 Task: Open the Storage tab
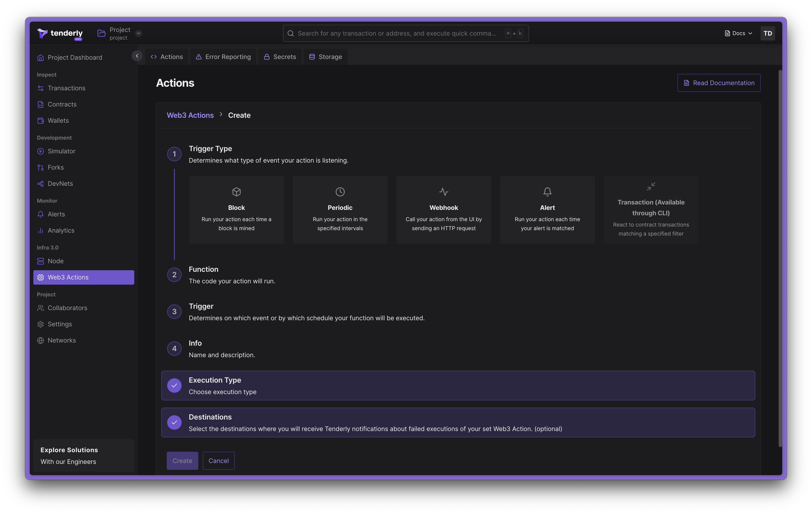pos(325,57)
